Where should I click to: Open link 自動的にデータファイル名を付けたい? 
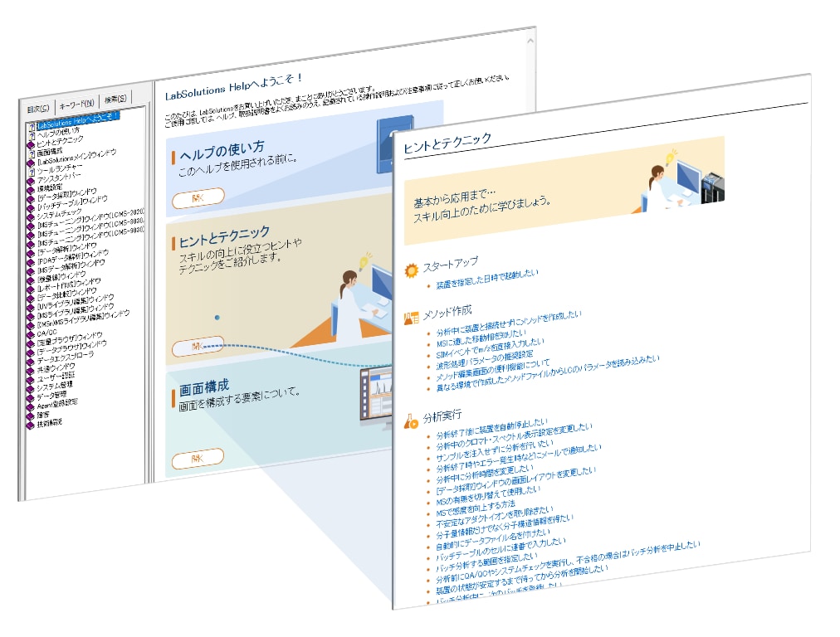tap(493, 540)
